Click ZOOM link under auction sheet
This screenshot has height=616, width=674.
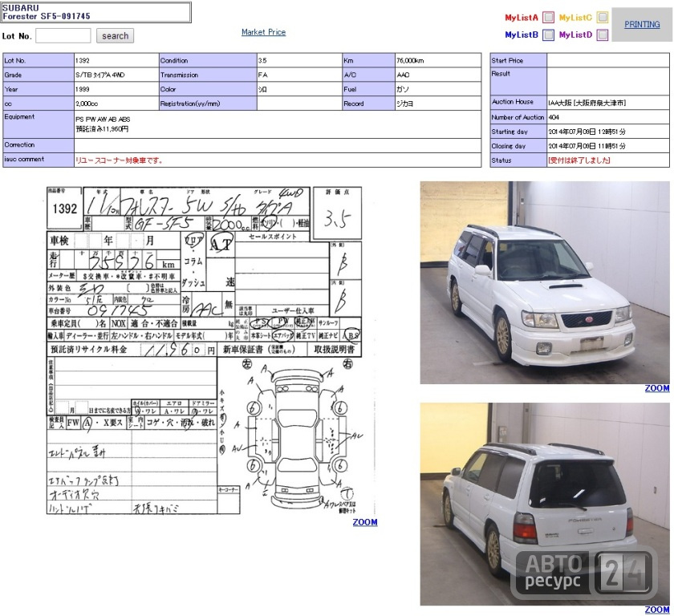tap(365, 522)
